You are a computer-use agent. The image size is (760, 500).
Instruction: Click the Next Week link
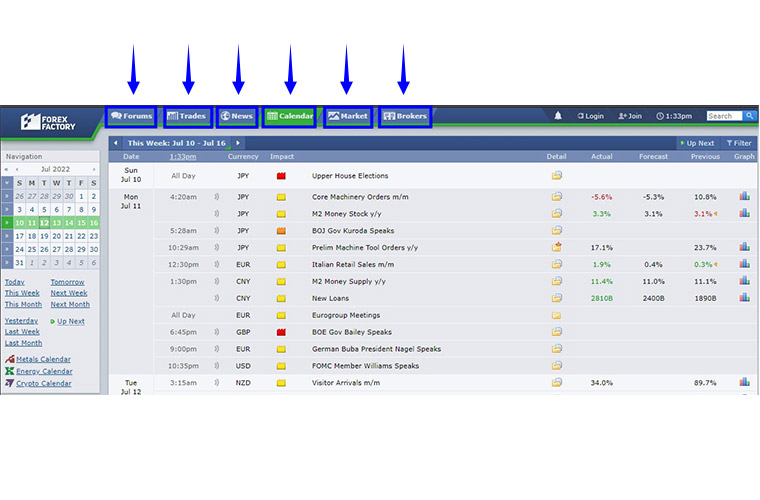(x=69, y=293)
